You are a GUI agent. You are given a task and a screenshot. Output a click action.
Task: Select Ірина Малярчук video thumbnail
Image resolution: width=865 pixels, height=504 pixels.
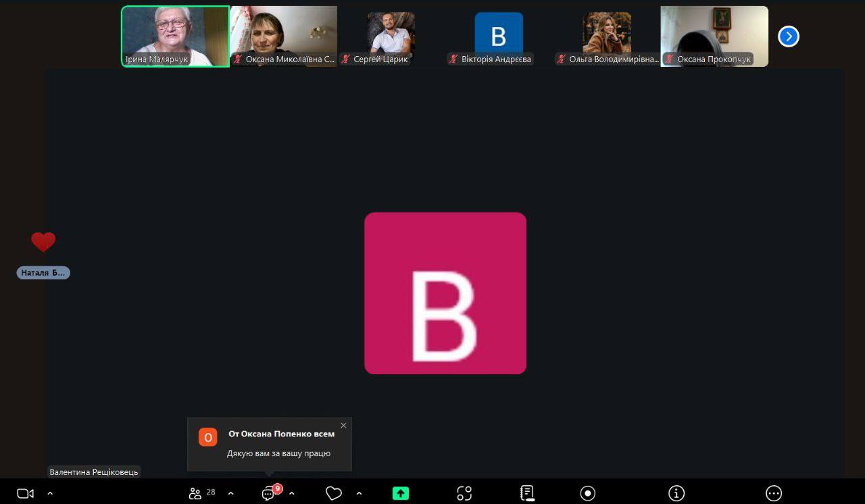175,36
